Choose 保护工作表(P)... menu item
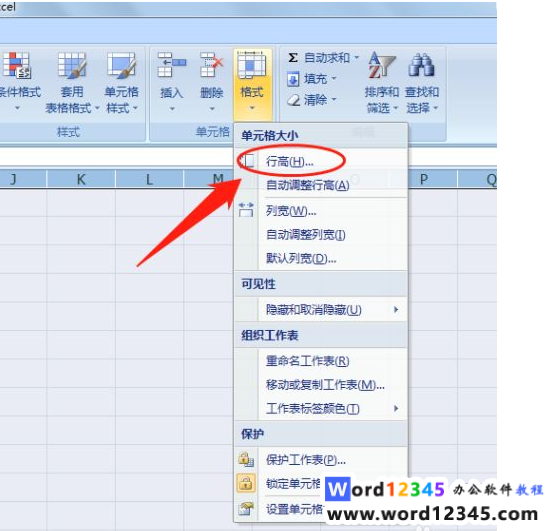Image resolution: width=548 pixels, height=531 pixels. tap(320, 460)
